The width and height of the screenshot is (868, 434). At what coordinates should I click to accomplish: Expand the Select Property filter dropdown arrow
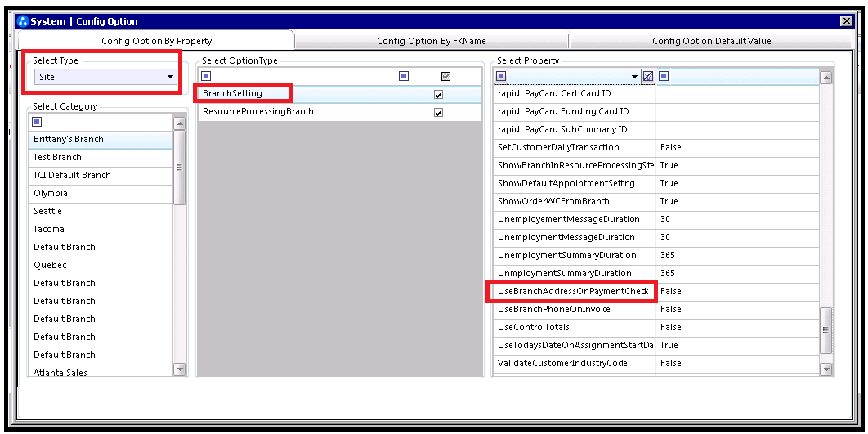click(635, 77)
